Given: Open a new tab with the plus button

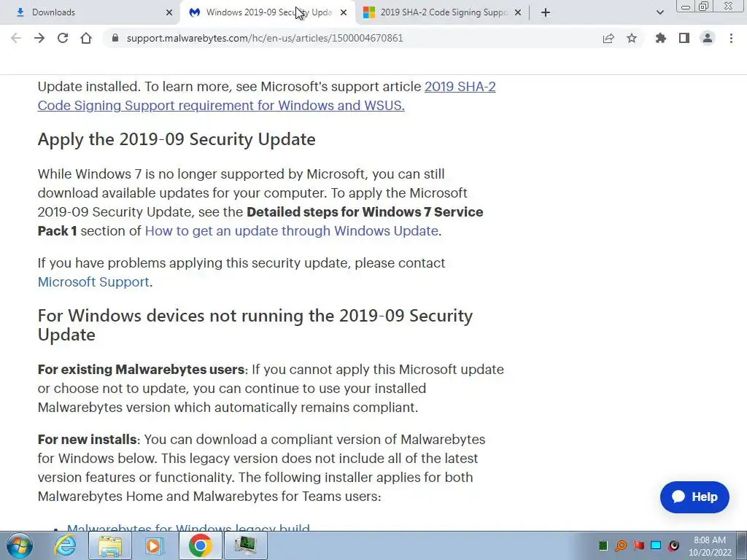Looking at the screenshot, I should coord(546,12).
